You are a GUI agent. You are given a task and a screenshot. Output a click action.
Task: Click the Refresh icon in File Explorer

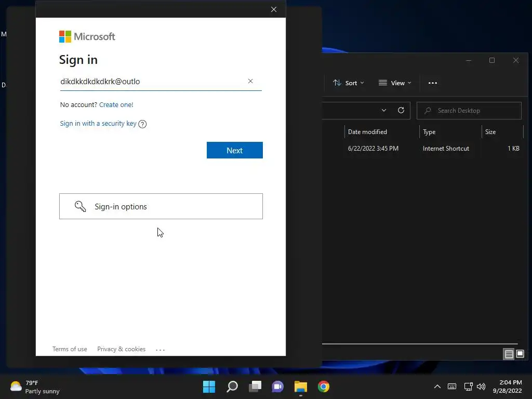click(x=401, y=110)
